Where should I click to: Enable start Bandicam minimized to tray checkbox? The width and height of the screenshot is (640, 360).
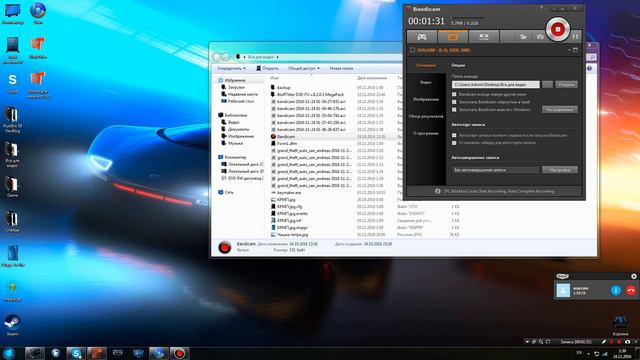pyautogui.click(x=454, y=102)
